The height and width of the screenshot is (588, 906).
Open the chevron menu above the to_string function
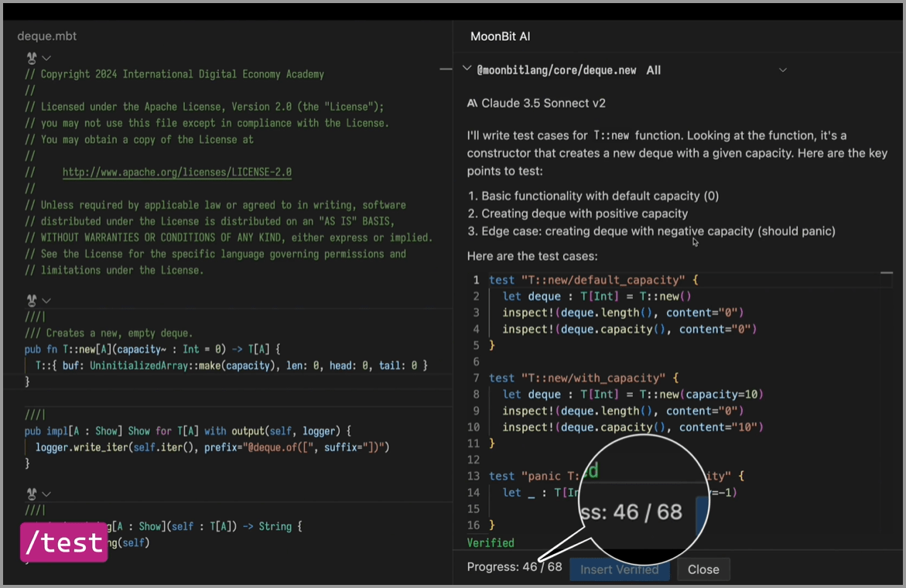pyautogui.click(x=46, y=494)
